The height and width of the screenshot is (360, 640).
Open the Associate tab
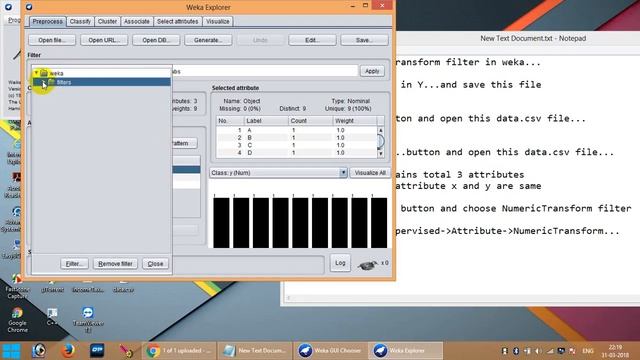pos(137,21)
